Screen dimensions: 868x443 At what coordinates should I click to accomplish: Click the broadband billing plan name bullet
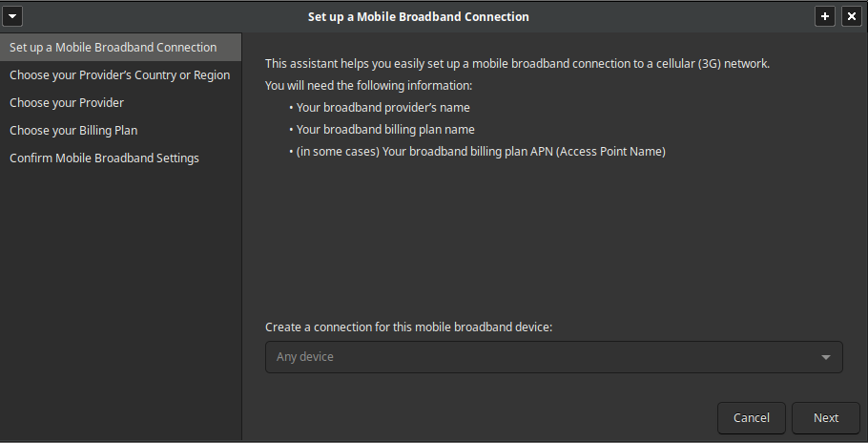pos(382,130)
